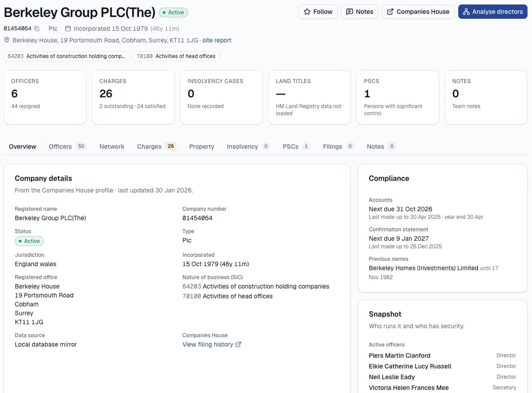
Task: Copy company number 01454064 icon
Action: pos(37,29)
